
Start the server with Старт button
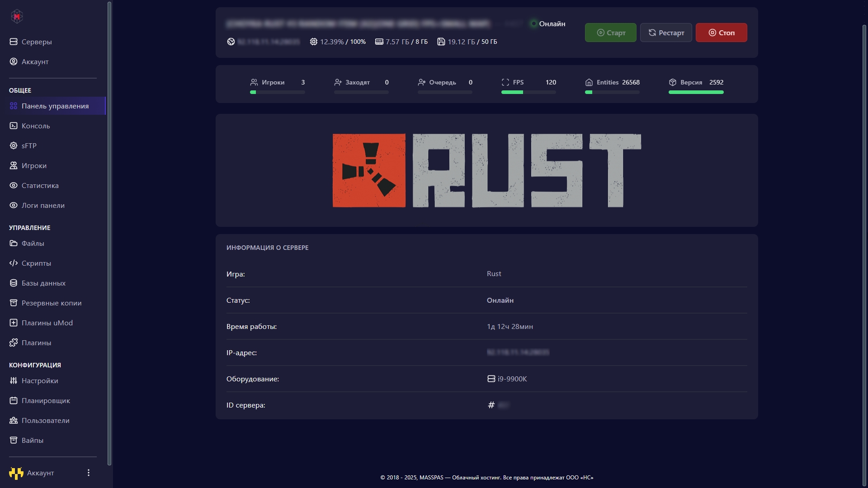610,32
